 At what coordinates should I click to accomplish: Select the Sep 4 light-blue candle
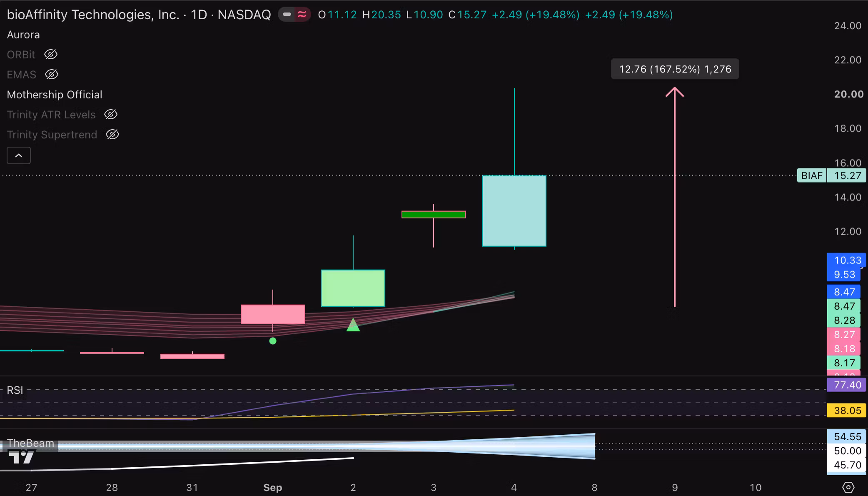pos(514,211)
